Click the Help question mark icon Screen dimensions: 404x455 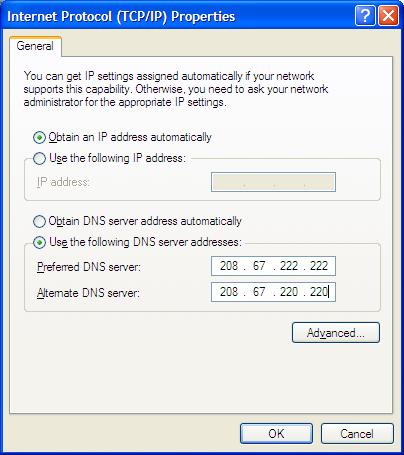click(365, 16)
